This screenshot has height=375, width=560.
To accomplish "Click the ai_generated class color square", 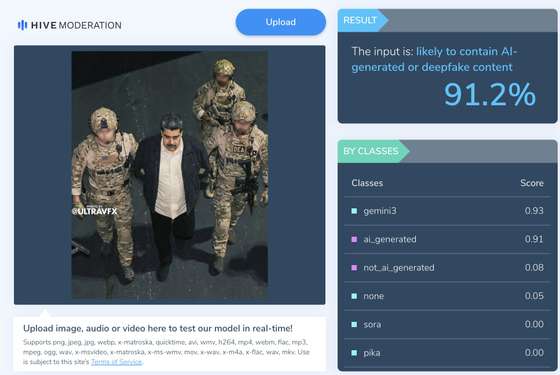I will 354,239.
